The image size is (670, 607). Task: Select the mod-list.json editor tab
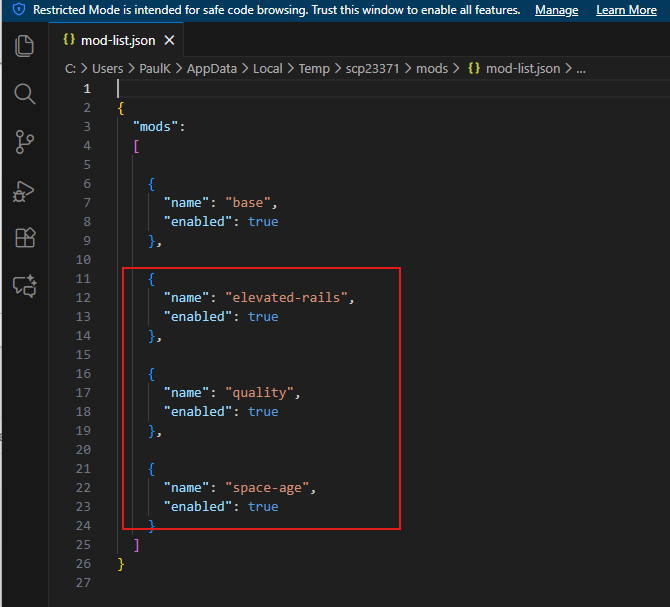coord(118,41)
